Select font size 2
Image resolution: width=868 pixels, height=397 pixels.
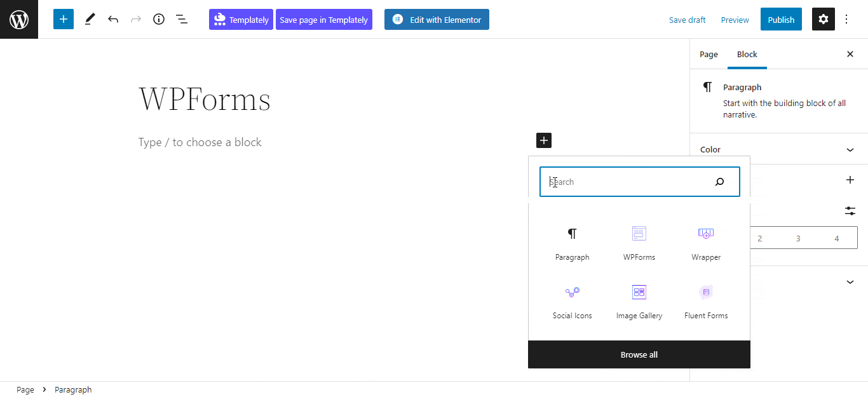[760, 238]
